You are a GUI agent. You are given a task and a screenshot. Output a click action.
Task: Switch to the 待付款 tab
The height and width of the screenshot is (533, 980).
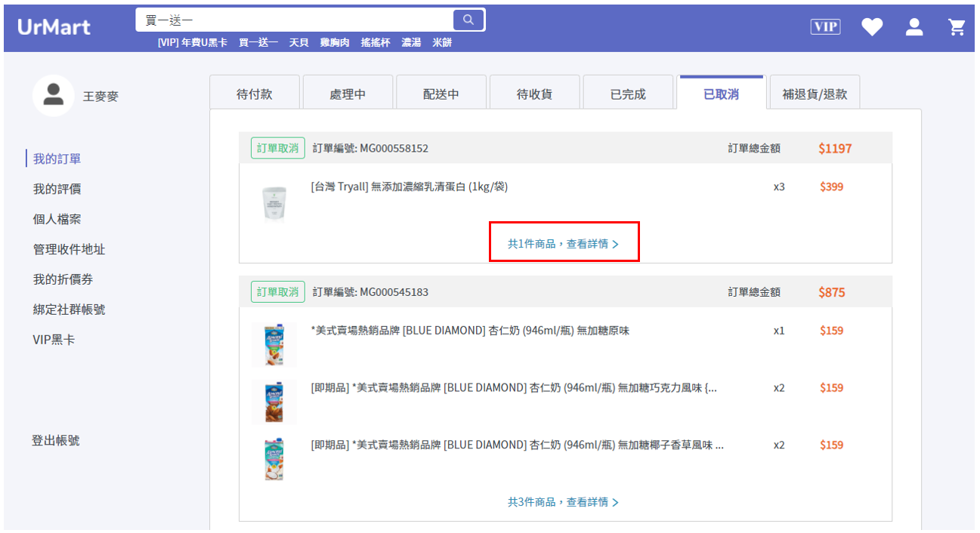[255, 93]
